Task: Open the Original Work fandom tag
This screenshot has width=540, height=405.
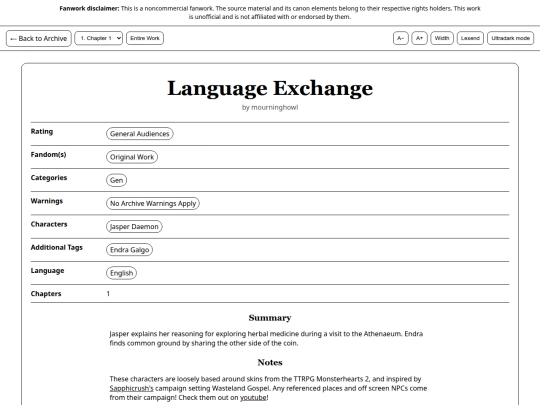Action: [132, 157]
